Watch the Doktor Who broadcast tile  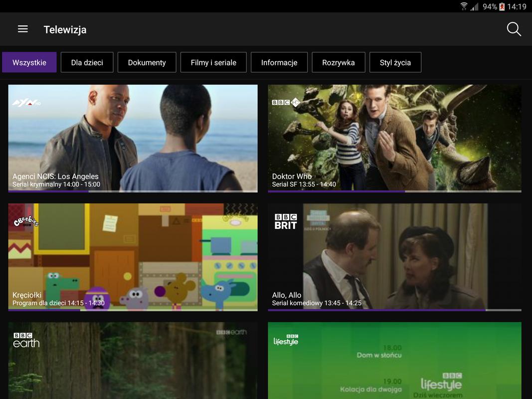pos(394,138)
